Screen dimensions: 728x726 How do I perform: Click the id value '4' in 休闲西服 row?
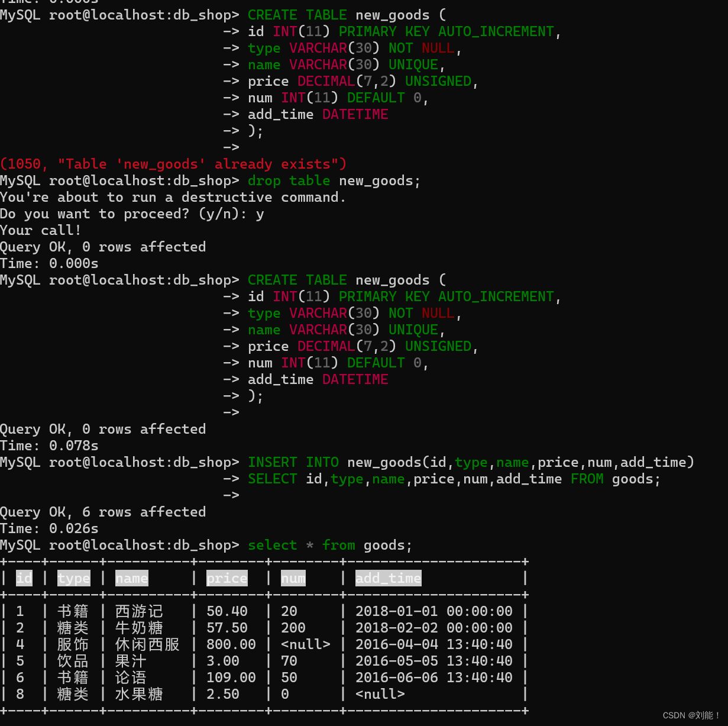20,644
